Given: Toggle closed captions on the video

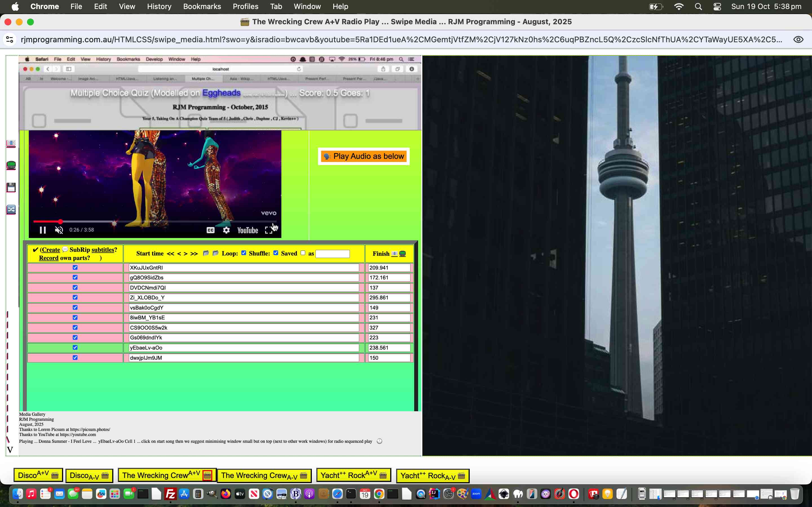Looking at the screenshot, I should point(210,230).
